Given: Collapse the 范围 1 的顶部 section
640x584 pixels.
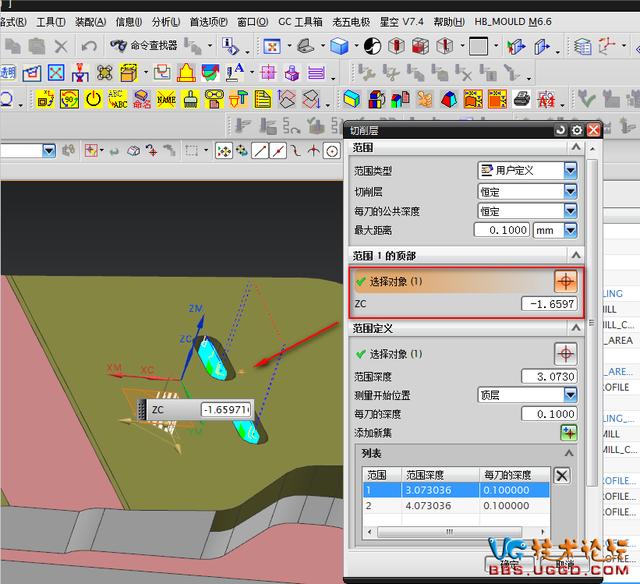Looking at the screenshot, I should pos(576,255).
